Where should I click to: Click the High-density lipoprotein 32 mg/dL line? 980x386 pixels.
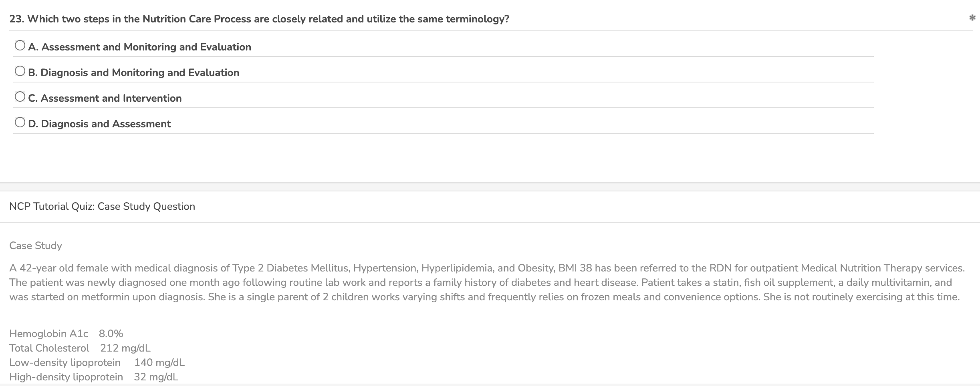point(94,377)
